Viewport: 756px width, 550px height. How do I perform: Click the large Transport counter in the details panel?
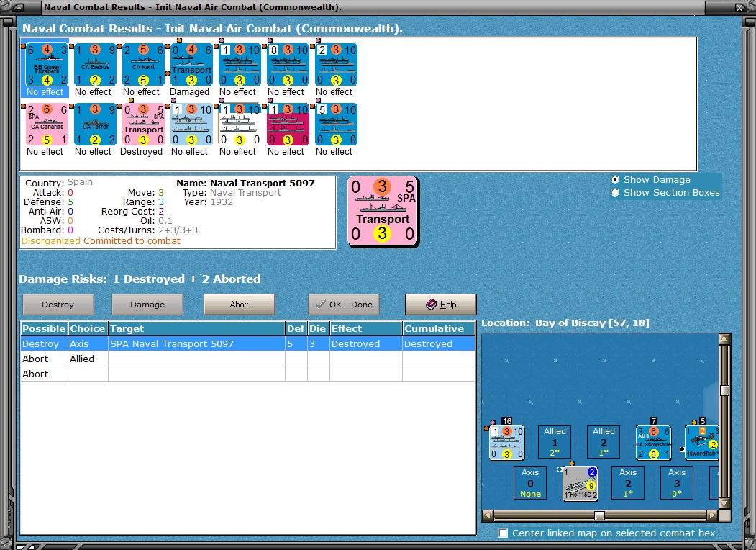click(383, 211)
